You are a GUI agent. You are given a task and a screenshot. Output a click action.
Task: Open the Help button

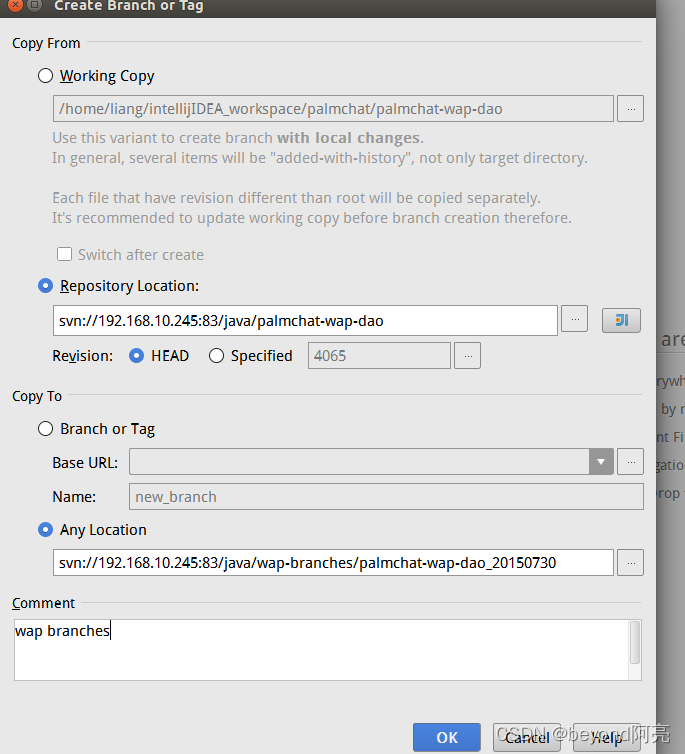pyautogui.click(x=607, y=737)
